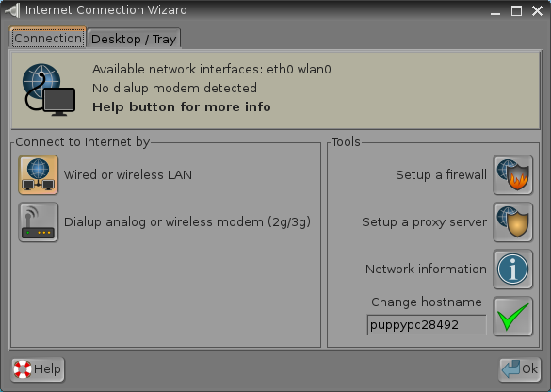Viewport: 551px width, 392px height.
Task: Click 'Setup a proxy server' label
Action: pyautogui.click(x=425, y=222)
